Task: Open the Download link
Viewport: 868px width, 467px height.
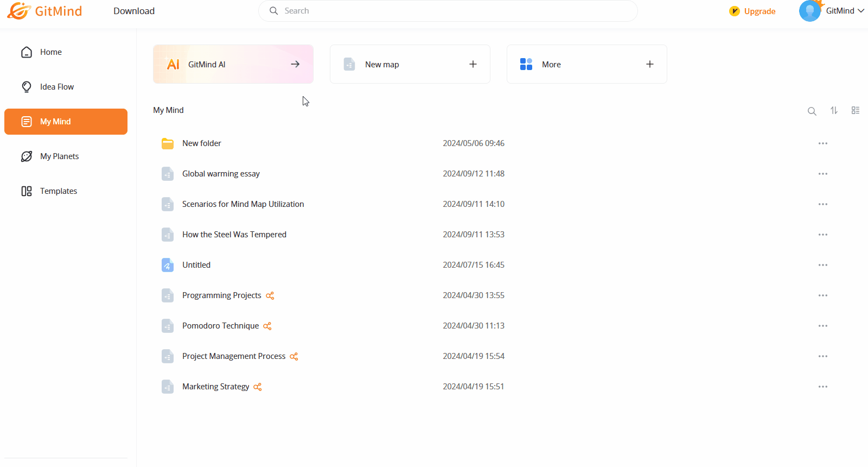Action: (134, 11)
